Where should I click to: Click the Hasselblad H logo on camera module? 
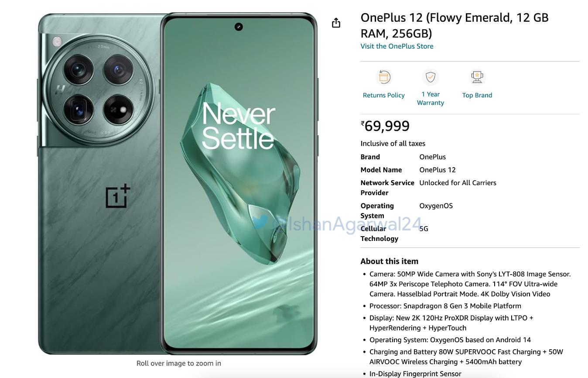coord(60,90)
